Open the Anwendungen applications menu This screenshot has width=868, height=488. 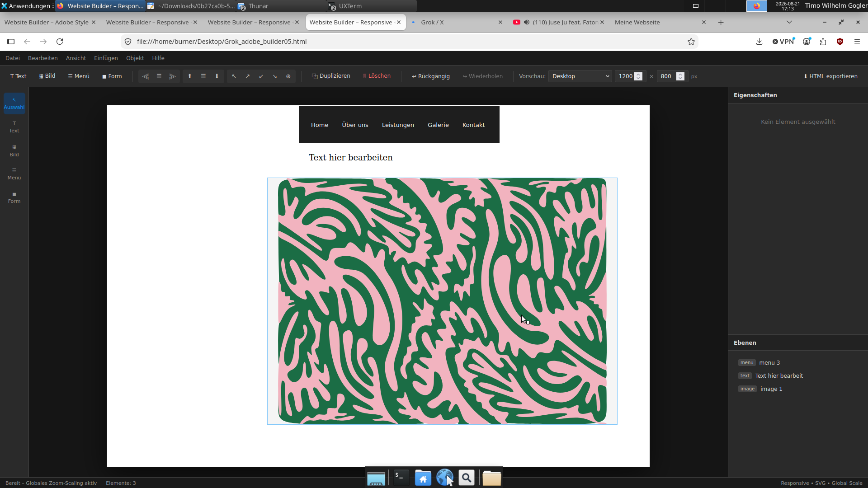tap(26, 6)
